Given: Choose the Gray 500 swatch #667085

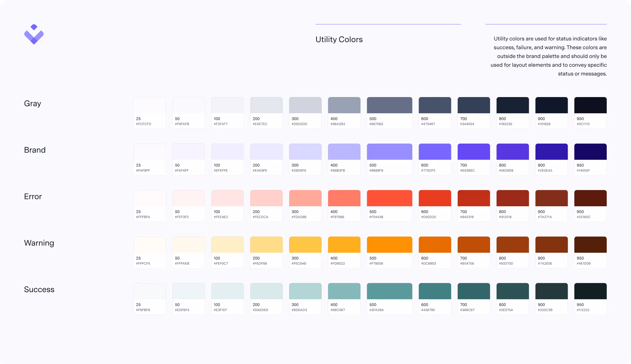Looking at the screenshot, I should (390, 113).
